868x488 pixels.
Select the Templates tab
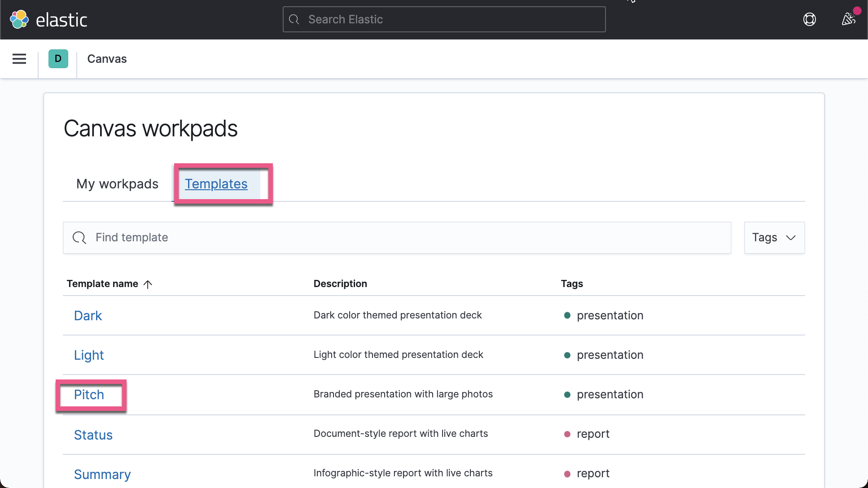(x=216, y=184)
